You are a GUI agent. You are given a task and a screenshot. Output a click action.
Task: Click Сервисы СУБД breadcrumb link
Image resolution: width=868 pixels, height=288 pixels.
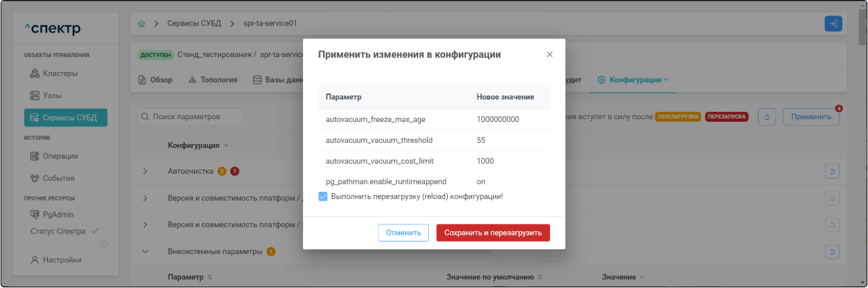[193, 24]
